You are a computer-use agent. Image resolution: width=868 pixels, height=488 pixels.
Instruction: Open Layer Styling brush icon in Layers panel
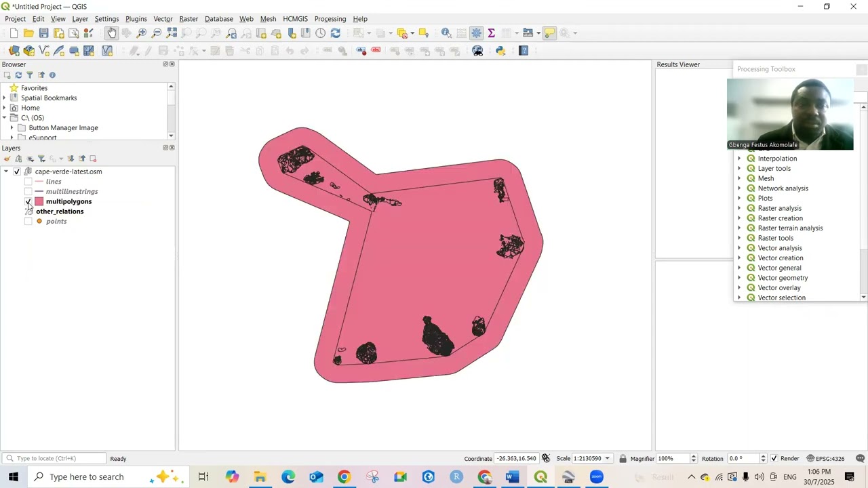click(7, 159)
